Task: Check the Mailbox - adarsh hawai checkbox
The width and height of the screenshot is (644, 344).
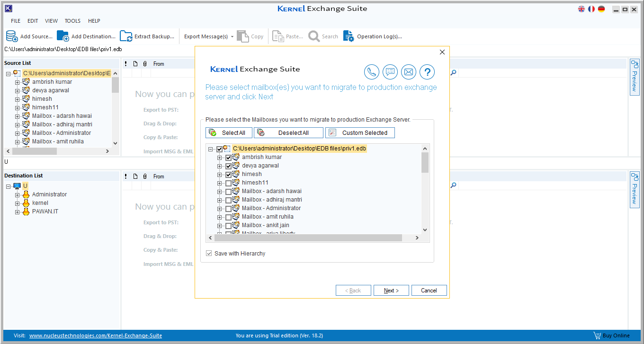Action: [229, 192]
